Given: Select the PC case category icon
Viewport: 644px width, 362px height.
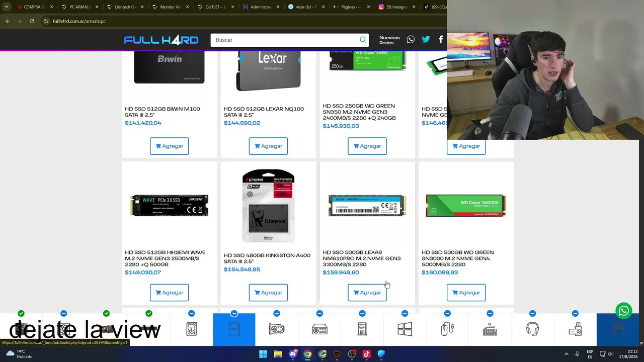Looking at the screenshot, I should pos(362,329).
